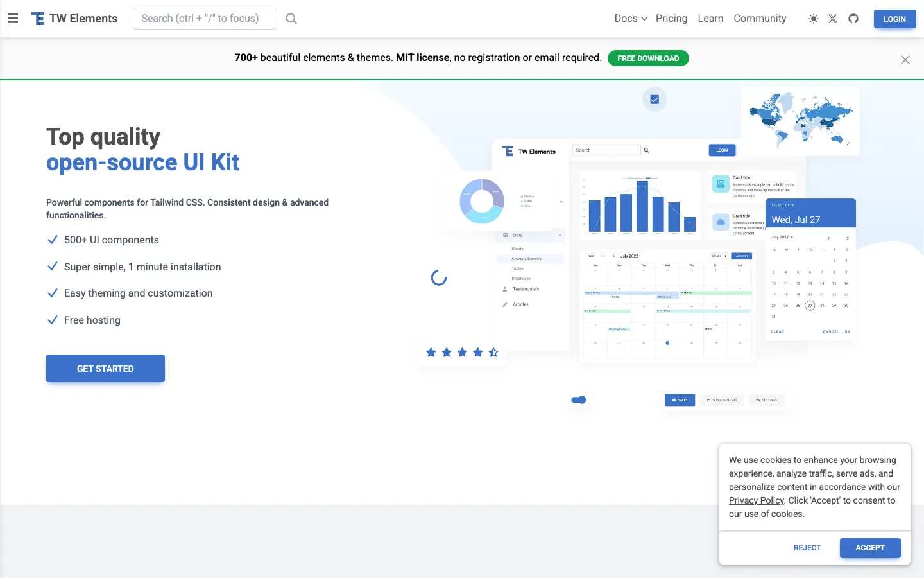
Task: Accept cookies with the ACCEPT button
Action: (x=870, y=548)
